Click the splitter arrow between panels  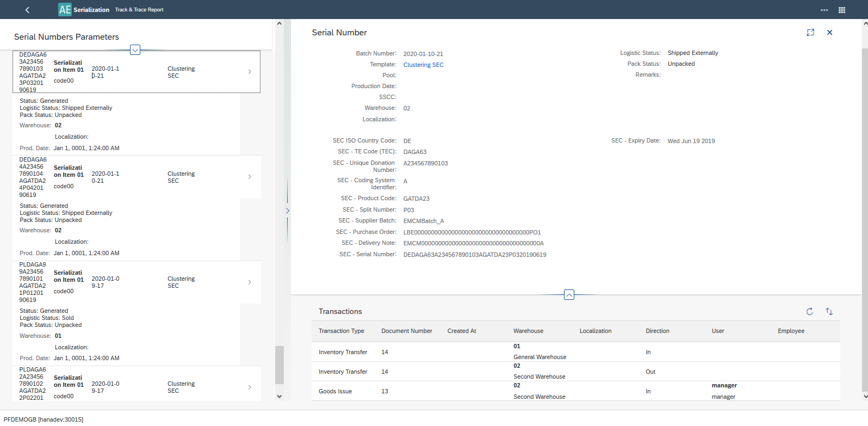point(287,211)
